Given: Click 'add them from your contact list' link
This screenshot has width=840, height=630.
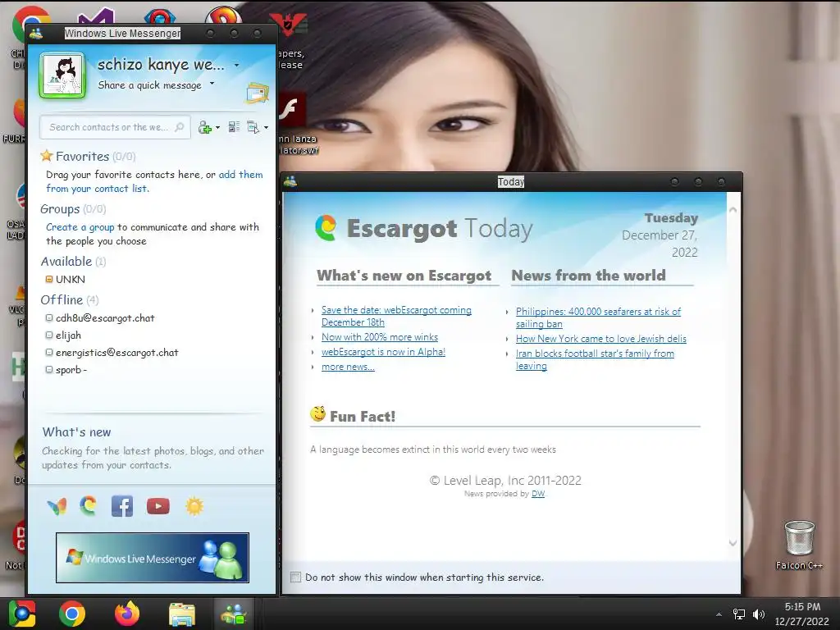Looking at the screenshot, I should pyautogui.click(x=154, y=181).
